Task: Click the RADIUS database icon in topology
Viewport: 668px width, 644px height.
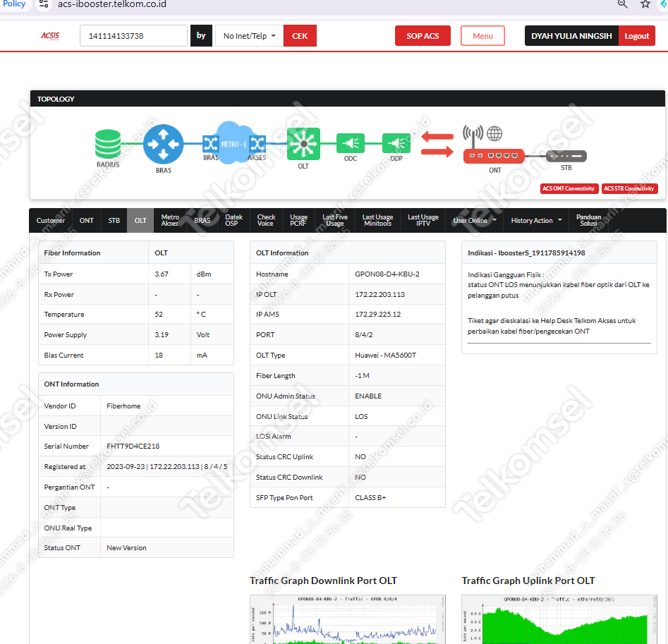Action: tap(108, 143)
